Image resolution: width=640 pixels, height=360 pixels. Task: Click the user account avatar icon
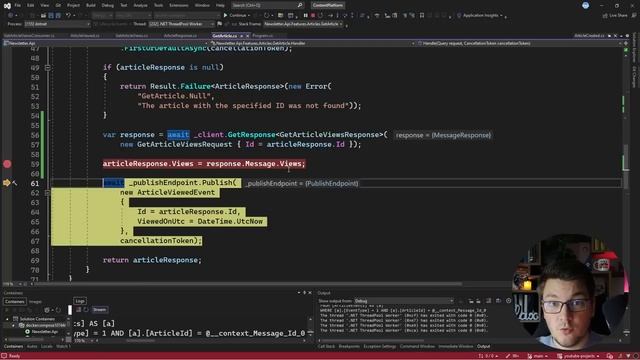pyautogui.click(x=585, y=5)
